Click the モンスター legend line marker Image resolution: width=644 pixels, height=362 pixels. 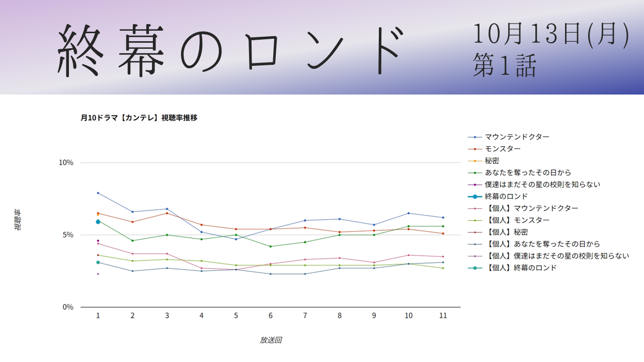pyautogui.click(x=474, y=149)
